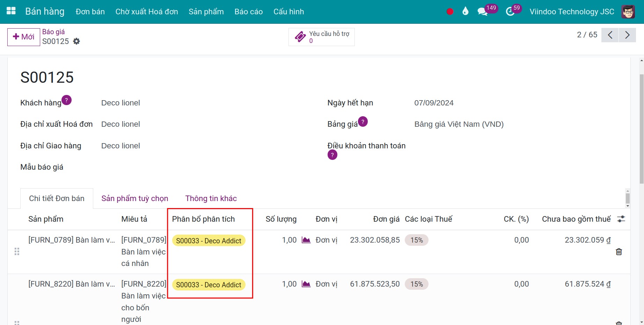Click the water droplet icon in navbar
Screen dimensions: 644x325
(465, 12)
